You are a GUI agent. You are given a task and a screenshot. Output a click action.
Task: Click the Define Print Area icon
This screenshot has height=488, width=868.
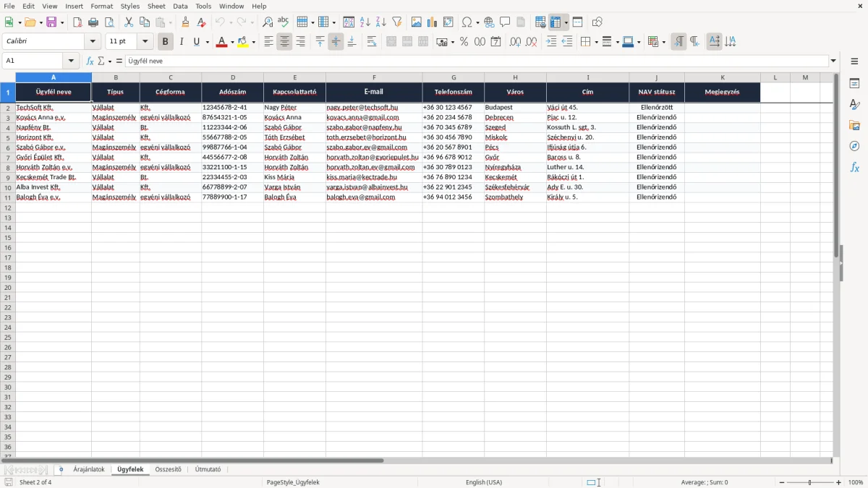click(540, 22)
